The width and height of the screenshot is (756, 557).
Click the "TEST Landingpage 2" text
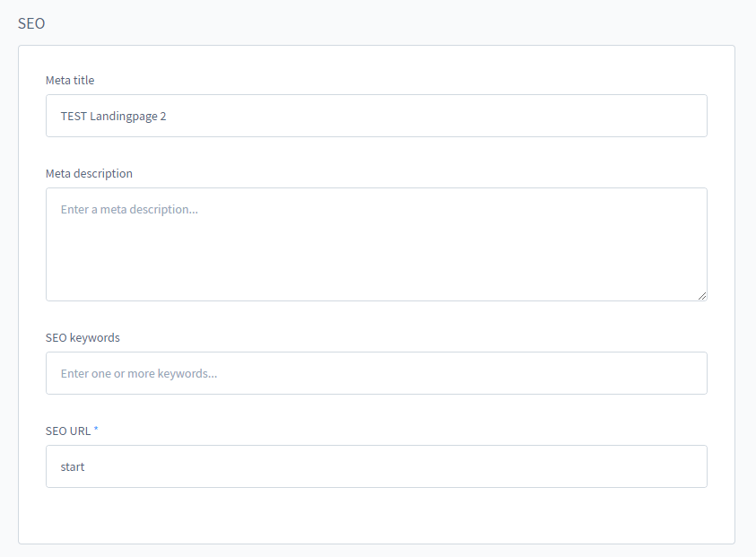(113, 116)
